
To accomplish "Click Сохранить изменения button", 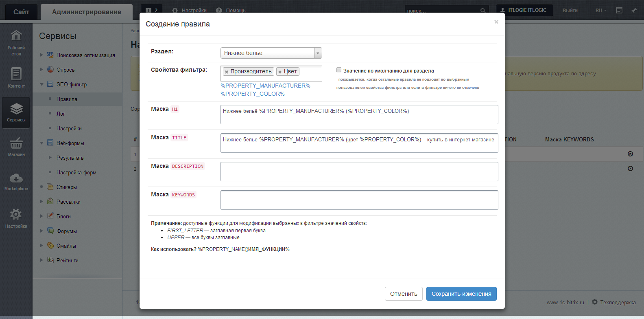I will pyautogui.click(x=461, y=294).
